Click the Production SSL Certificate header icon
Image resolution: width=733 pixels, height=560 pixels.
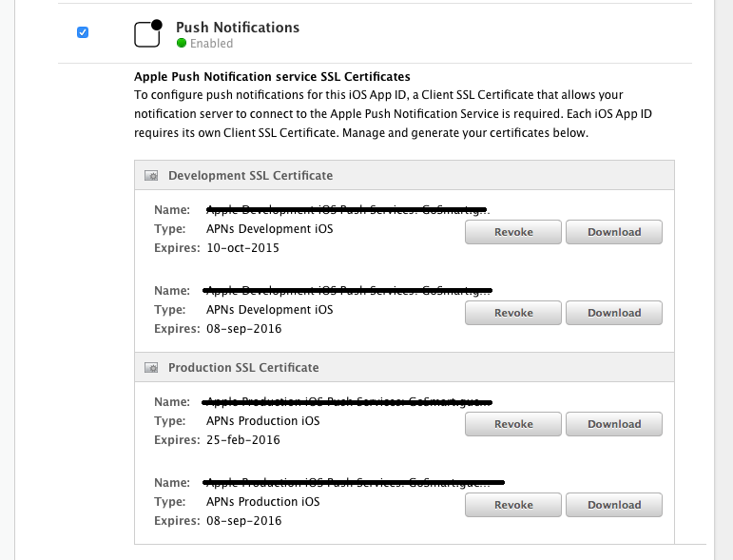click(150, 367)
